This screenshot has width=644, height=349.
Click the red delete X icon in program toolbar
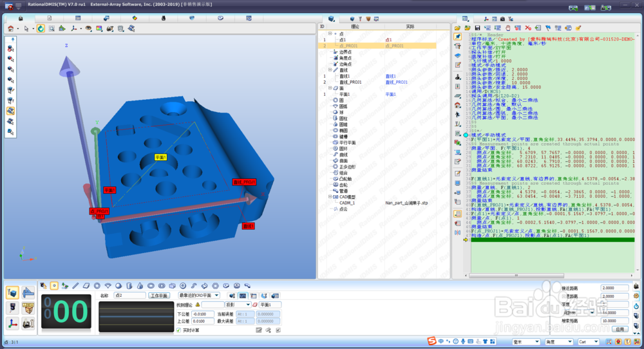pos(528,28)
